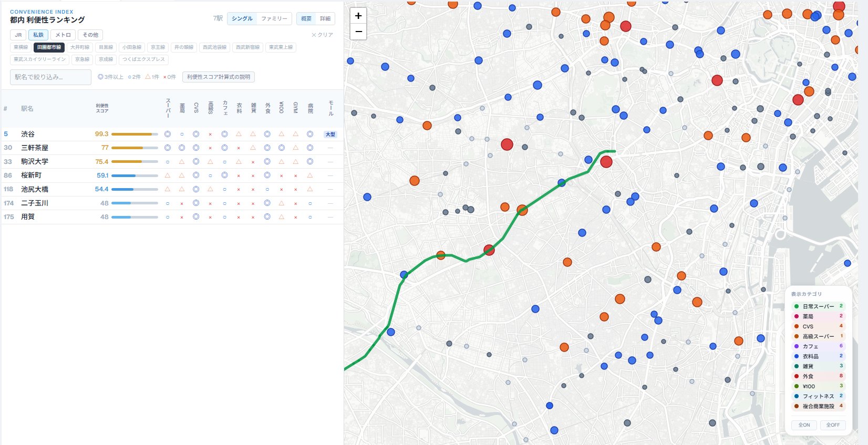This screenshot has width=868, height=445.
Task: Open the 利便性スコア計算式の説明 explanation
Action: 219,77
